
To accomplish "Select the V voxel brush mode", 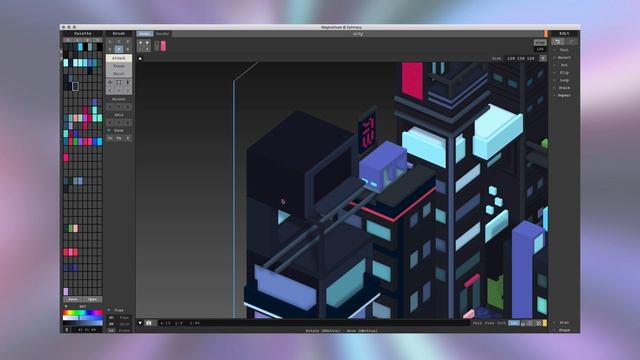I will pyautogui.click(x=110, y=49).
